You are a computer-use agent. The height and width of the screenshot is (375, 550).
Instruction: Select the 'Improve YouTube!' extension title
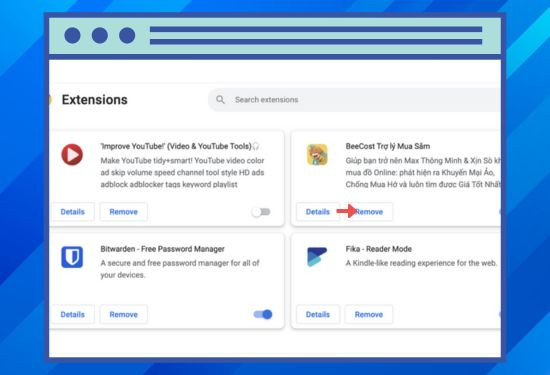click(x=180, y=146)
